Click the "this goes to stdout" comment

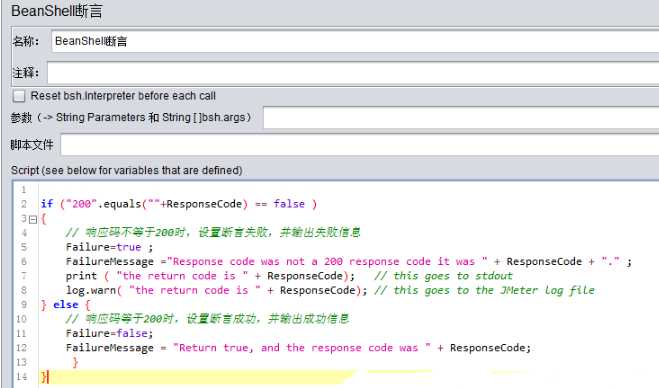coord(443,276)
